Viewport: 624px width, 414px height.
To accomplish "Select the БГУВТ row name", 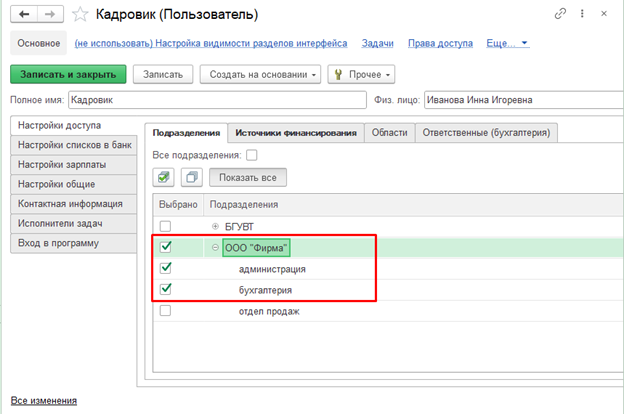I will (x=239, y=227).
